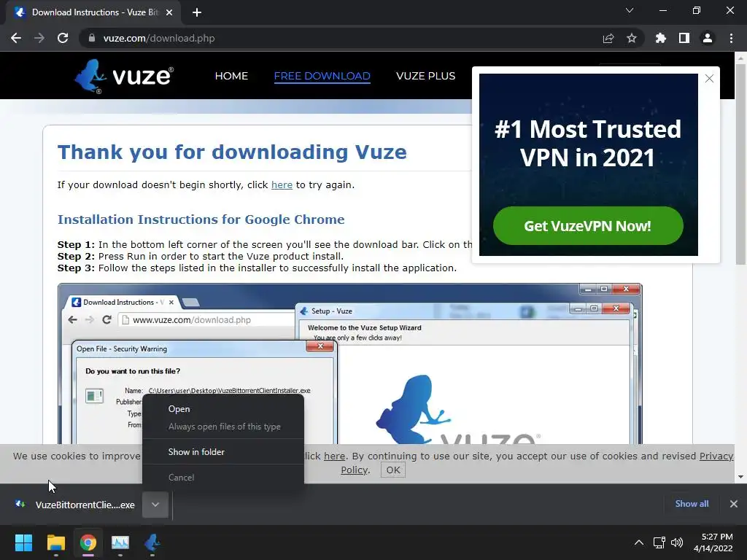Close the downloads bar
747x560 pixels.
tap(734, 504)
